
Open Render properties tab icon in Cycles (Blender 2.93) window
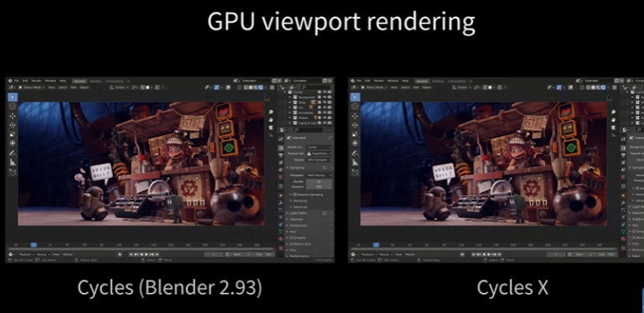pyautogui.click(x=281, y=149)
